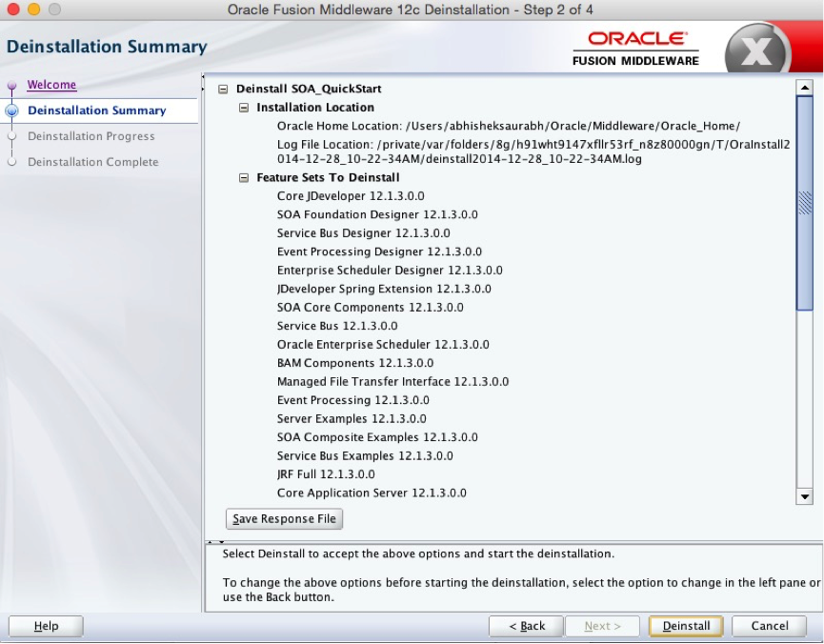Select Service Bus Designer 12.1.3.0.0
The height and width of the screenshot is (644, 824).
pos(363,232)
